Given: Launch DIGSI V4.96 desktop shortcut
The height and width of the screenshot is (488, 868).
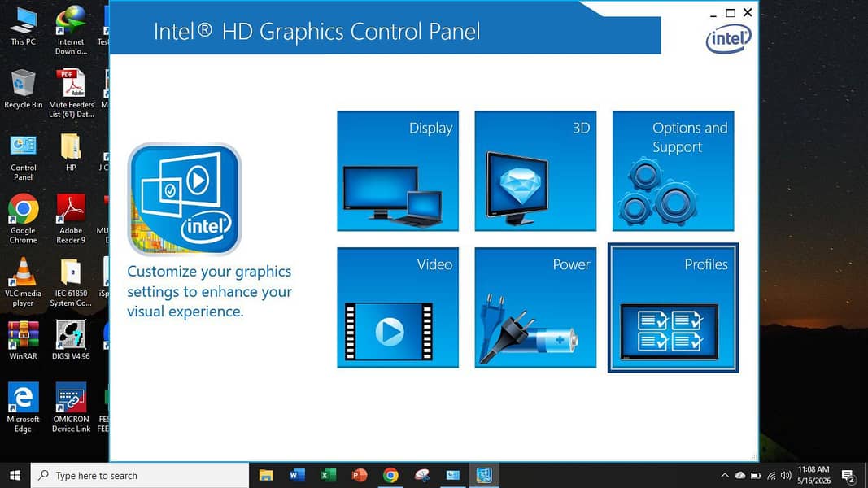Looking at the screenshot, I should (x=71, y=340).
